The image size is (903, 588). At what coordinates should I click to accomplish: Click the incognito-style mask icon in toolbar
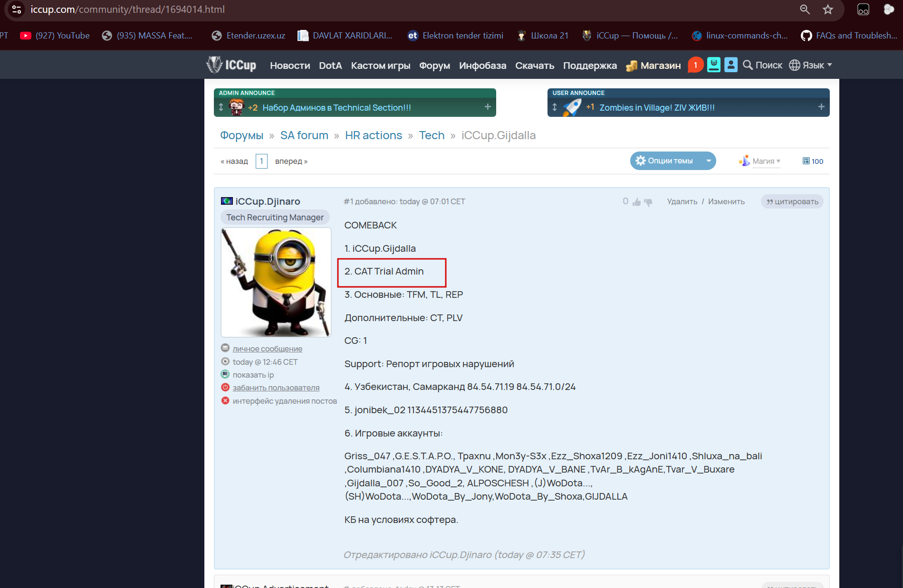click(863, 9)
